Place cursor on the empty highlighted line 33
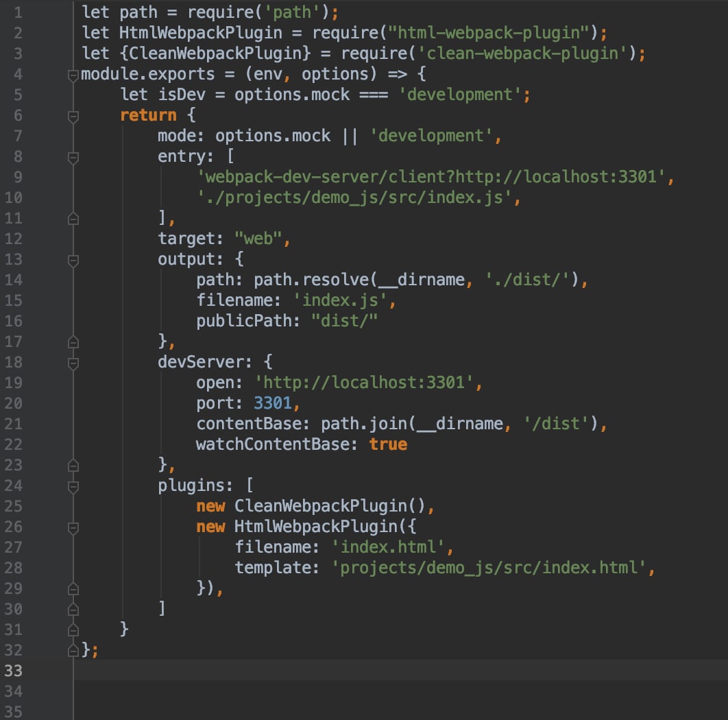The height and width of the screenshot is (720, 728). pos(402,671)
